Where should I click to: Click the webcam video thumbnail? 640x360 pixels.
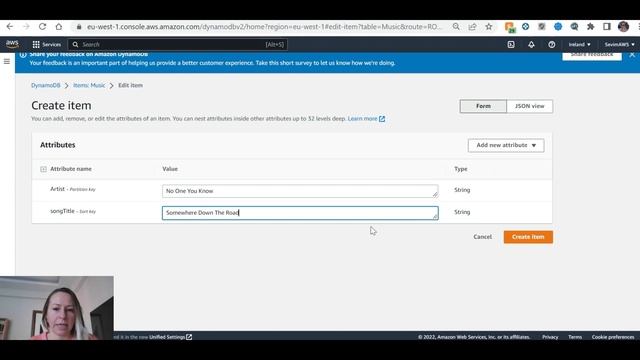tap(57, 308)
